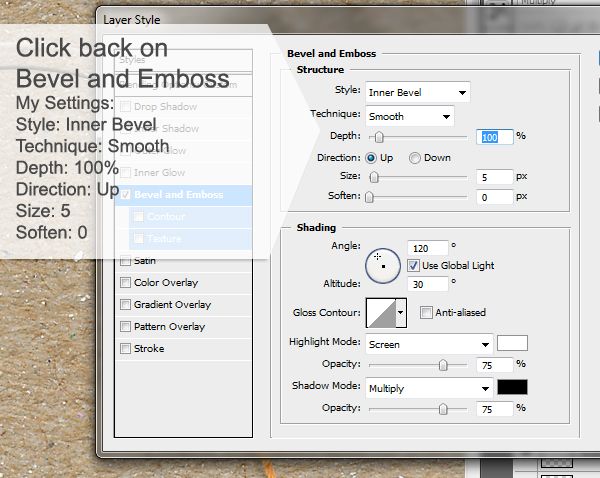Select the Bevel and Emboss list entry

click(x=183, y=195)
